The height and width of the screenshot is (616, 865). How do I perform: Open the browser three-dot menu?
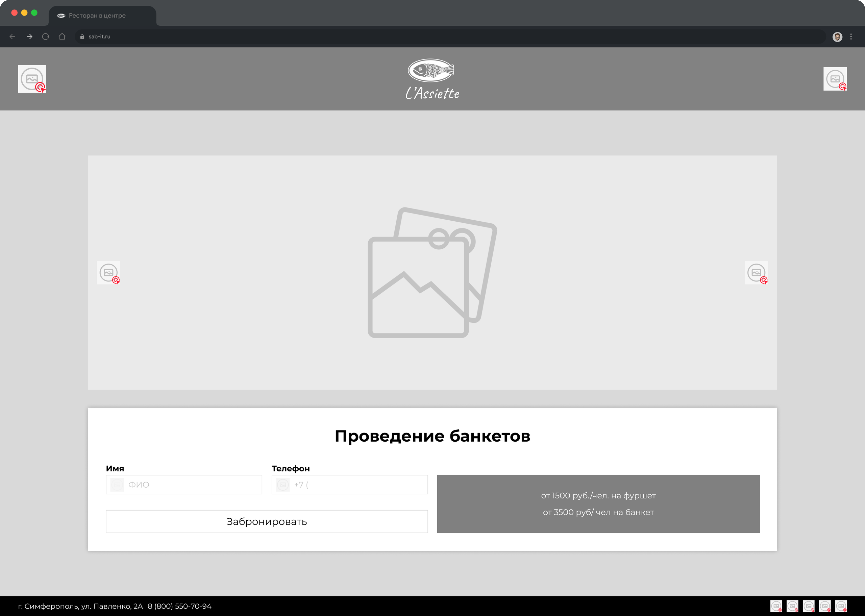[x=851, y=36]
